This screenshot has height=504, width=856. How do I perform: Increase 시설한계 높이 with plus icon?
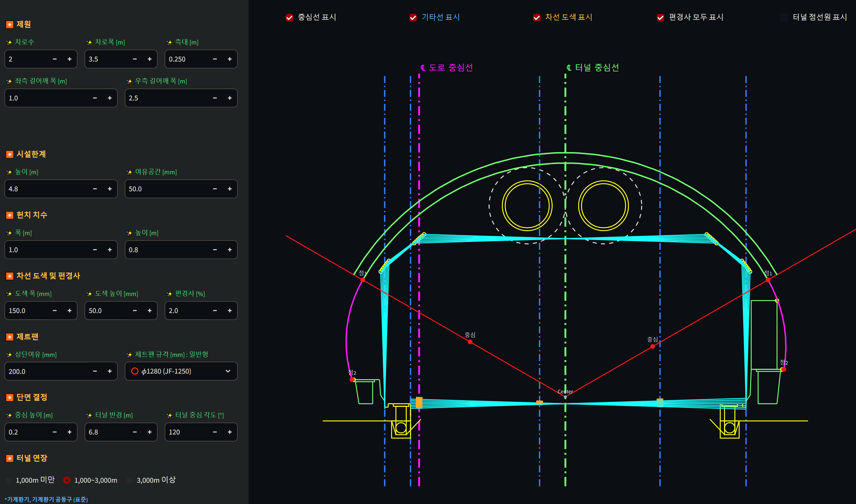(x=110, y=189)
